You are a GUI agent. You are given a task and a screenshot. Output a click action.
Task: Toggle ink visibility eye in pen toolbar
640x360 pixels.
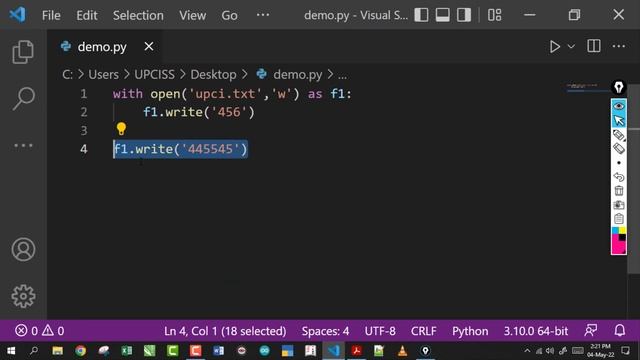pos(619,106)
